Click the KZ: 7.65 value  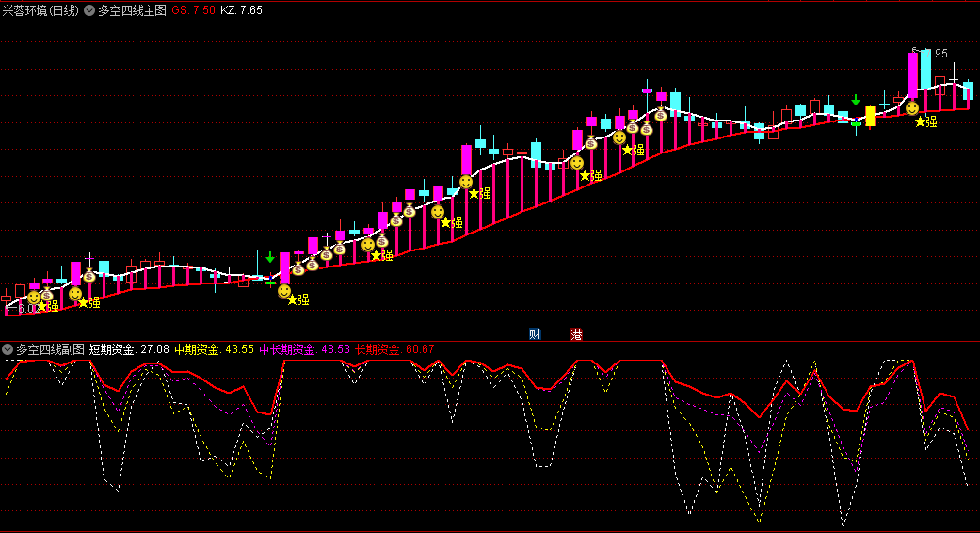241,10
